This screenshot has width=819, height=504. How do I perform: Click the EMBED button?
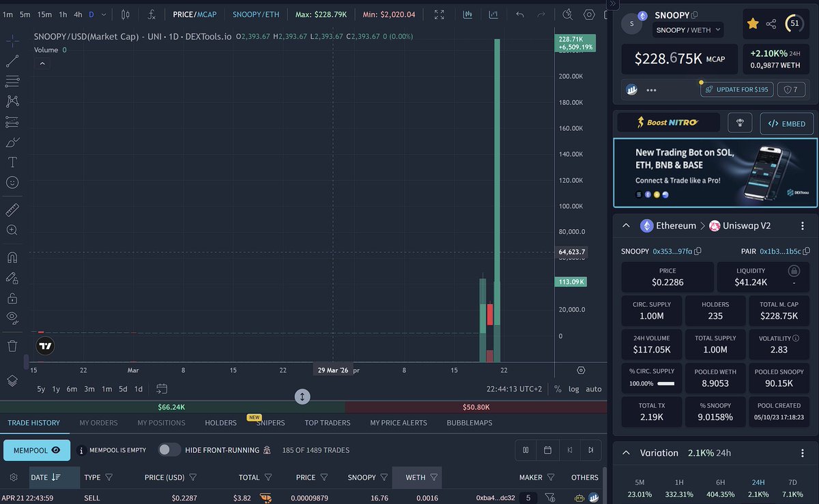coord(787,123)
